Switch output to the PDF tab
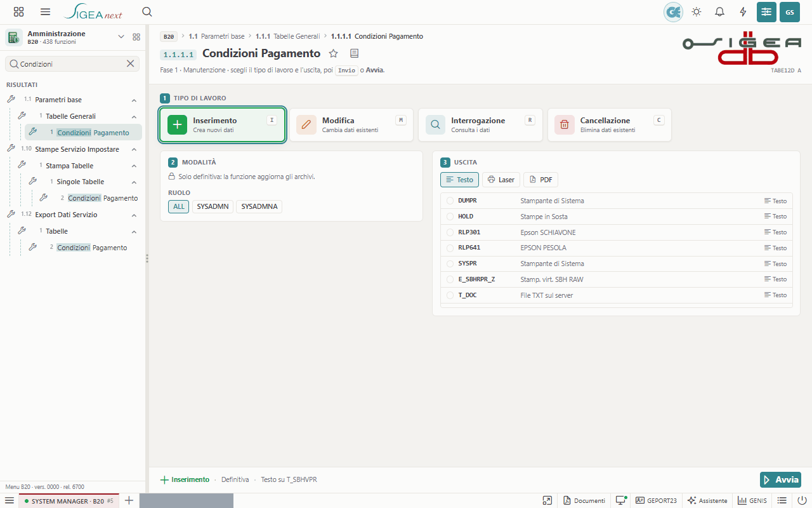 (540, 180)
